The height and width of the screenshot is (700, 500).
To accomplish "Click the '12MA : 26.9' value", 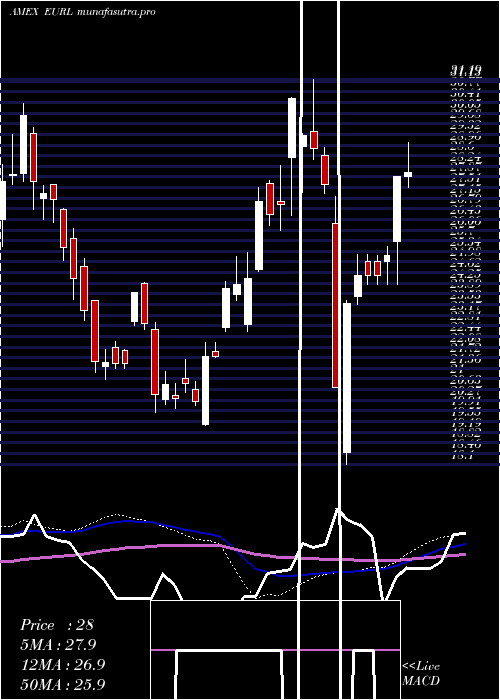I will pyautogui.click(x=63, y=665).
